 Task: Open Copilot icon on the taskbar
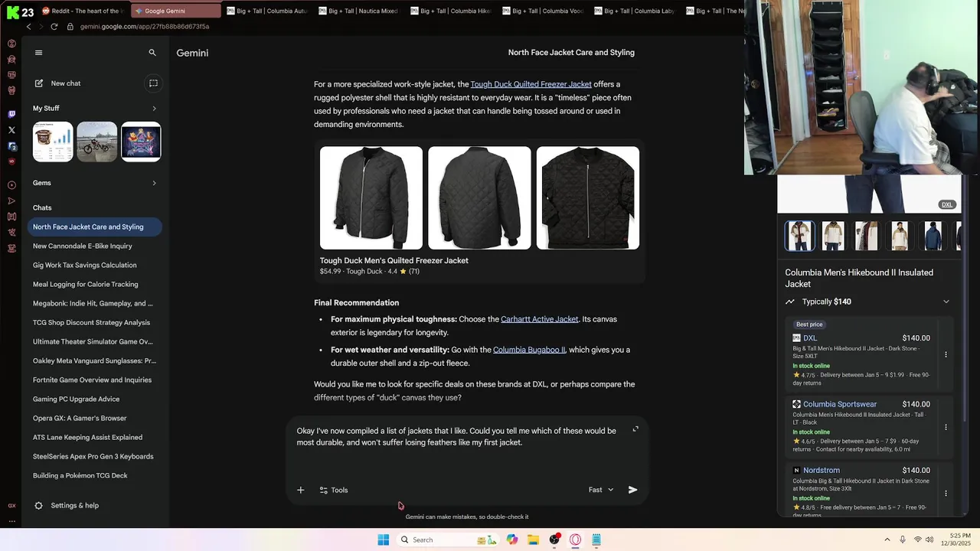(512, 540)
